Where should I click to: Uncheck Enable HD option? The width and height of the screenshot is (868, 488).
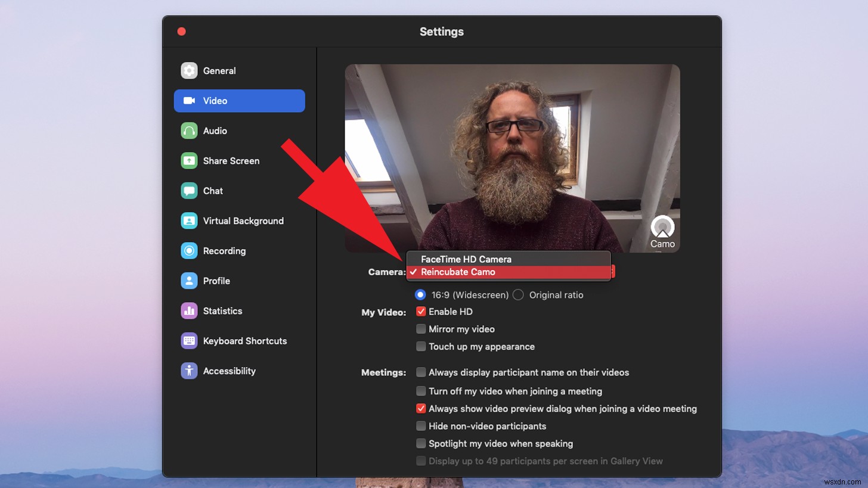click(x=421, y=311)
